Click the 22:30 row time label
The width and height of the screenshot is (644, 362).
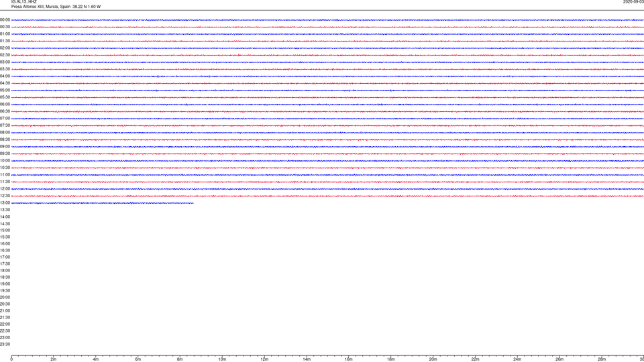5,330
